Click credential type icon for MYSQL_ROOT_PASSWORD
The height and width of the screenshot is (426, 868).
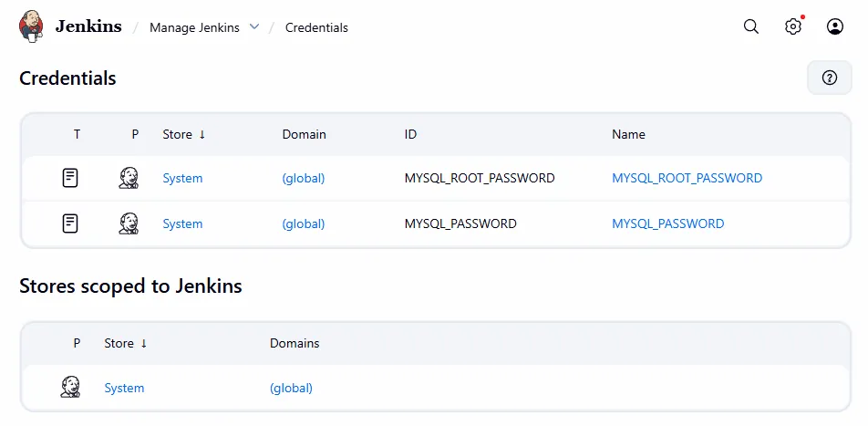coord(70,178)
